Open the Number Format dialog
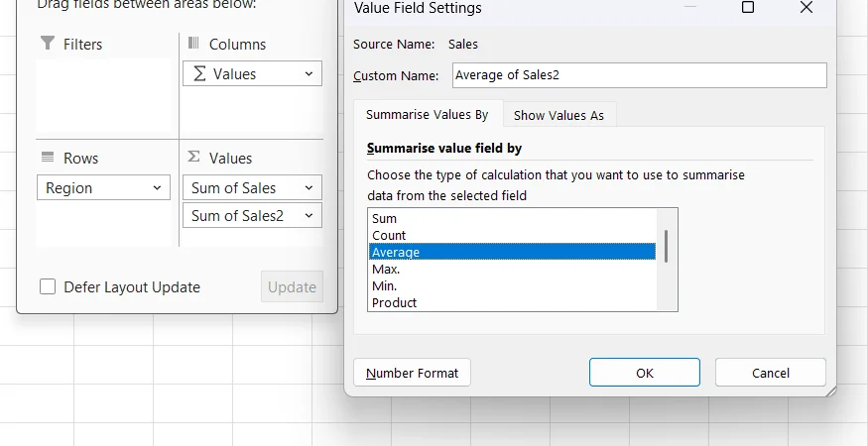Screen dimensions: 868x446 412,373
